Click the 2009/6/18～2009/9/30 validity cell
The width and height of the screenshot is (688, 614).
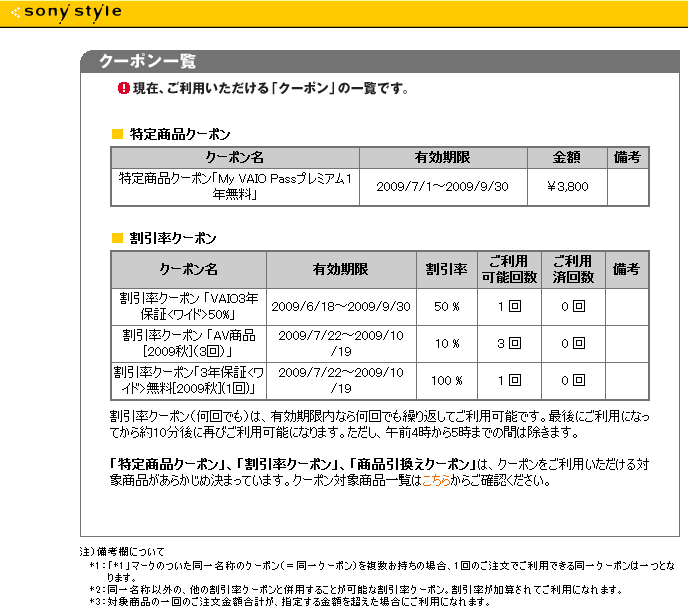pyautogui.click(x=341, y=306)
